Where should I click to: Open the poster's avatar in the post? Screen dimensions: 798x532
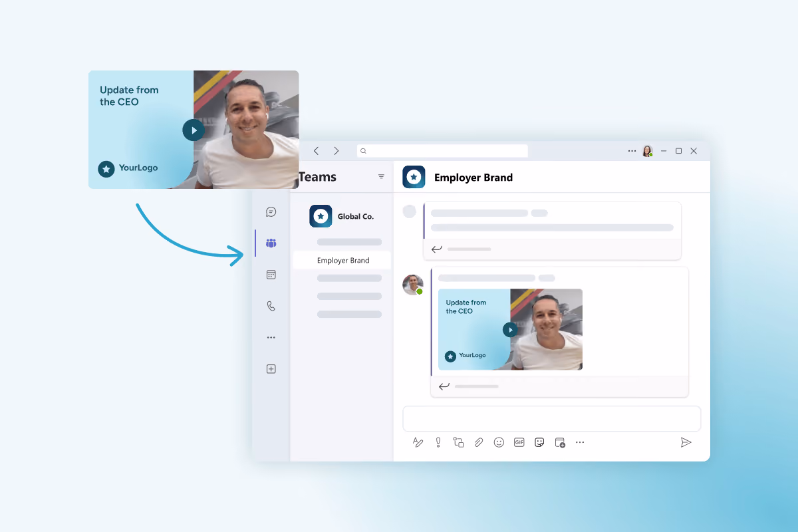[x=413, y=285]
